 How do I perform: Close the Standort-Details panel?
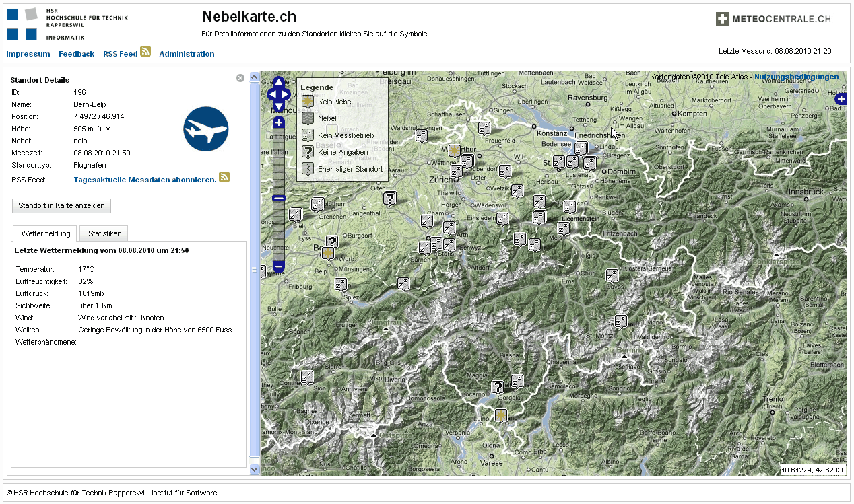pyautogui.click(x=240, y=78)
